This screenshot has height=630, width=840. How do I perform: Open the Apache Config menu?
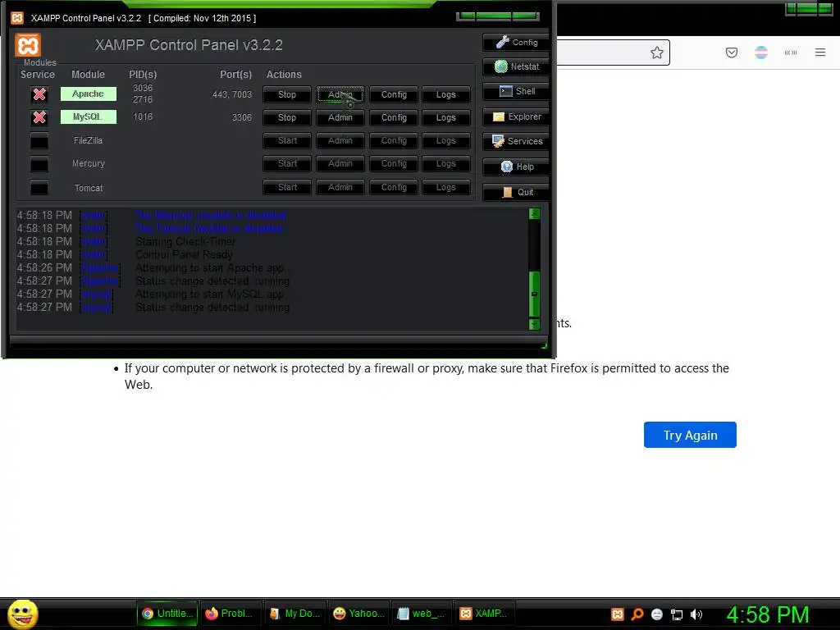394,94
